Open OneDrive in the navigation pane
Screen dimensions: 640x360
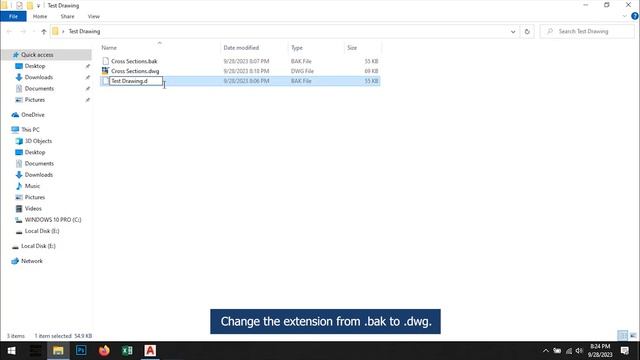pyautogui.click(x=33, y=115)
